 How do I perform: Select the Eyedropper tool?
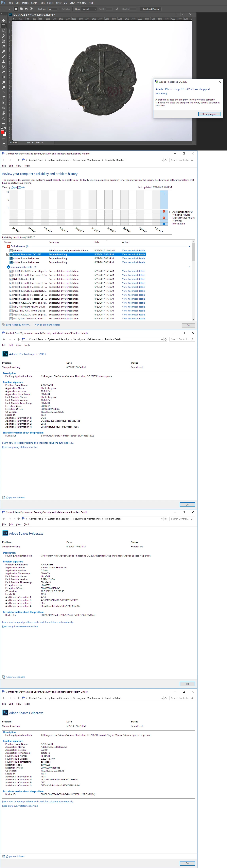[x=4, y=46]
